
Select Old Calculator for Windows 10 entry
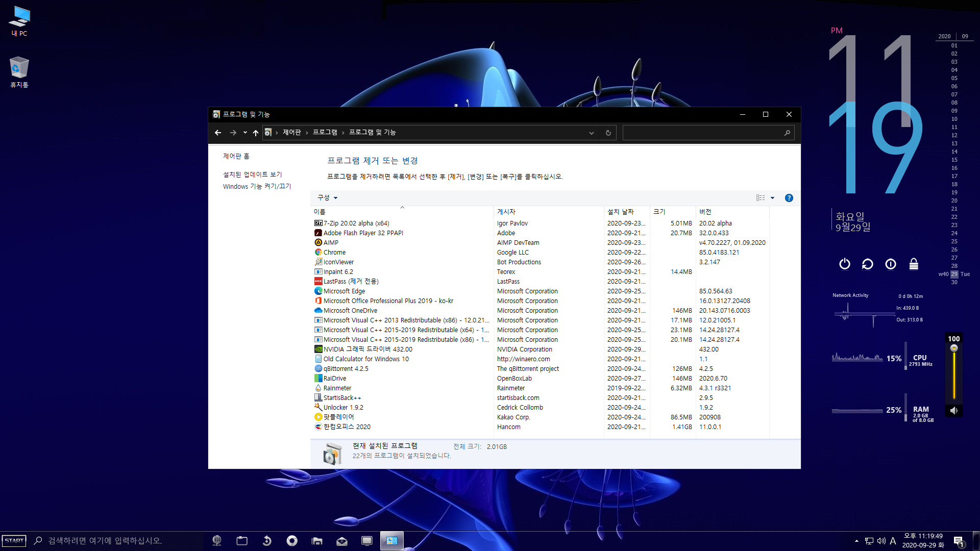(x=541, y=359)
